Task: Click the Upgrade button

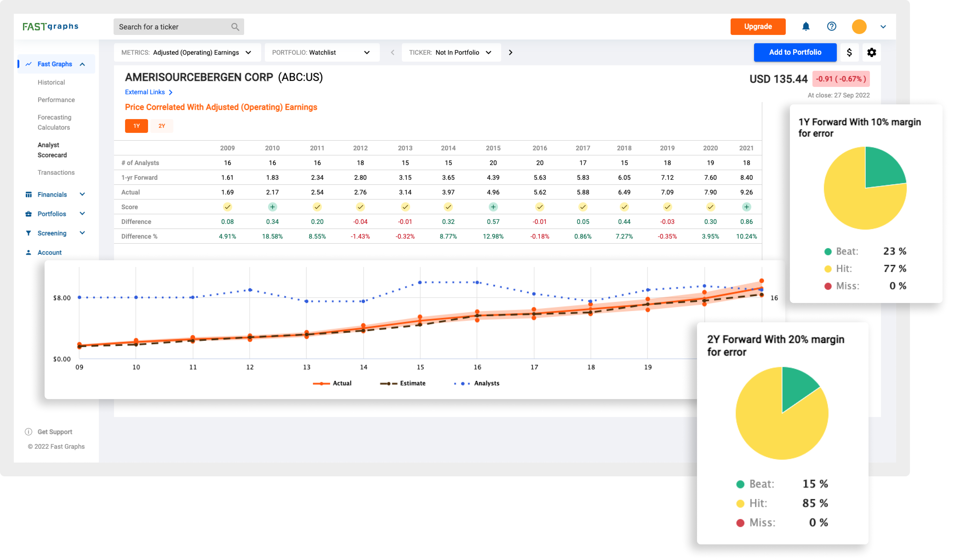Action: (757, 26)
